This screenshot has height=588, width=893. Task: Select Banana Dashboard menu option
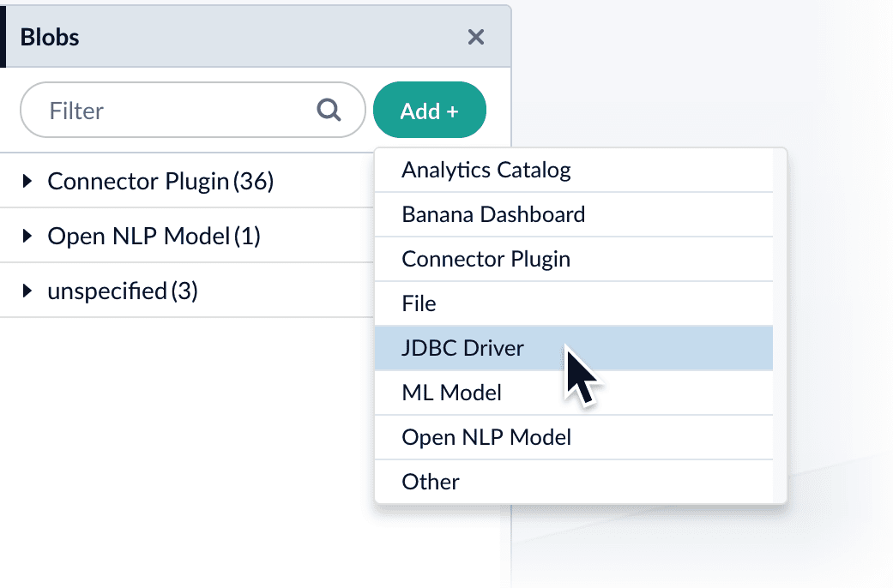574,214
